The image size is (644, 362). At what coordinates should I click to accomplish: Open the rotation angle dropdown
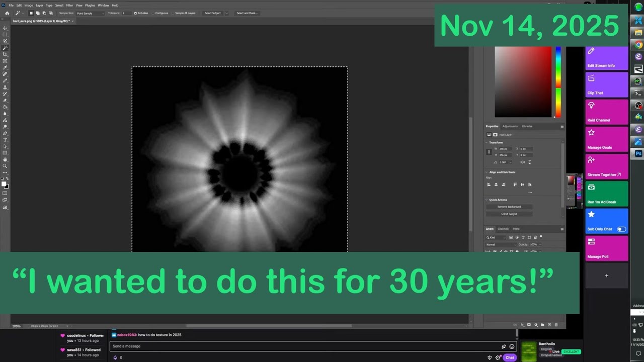click(x=510, y=162)
